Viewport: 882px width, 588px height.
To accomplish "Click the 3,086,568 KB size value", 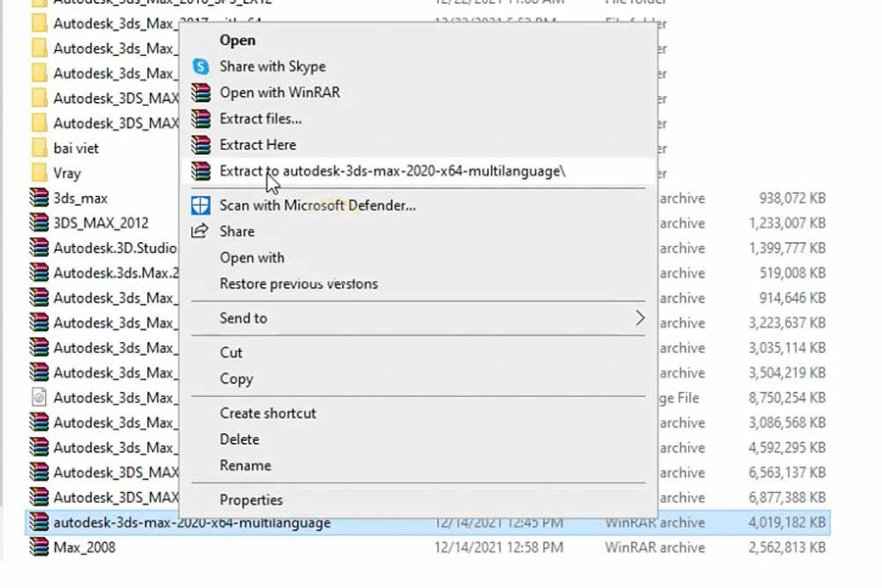I will pos(787,422).
